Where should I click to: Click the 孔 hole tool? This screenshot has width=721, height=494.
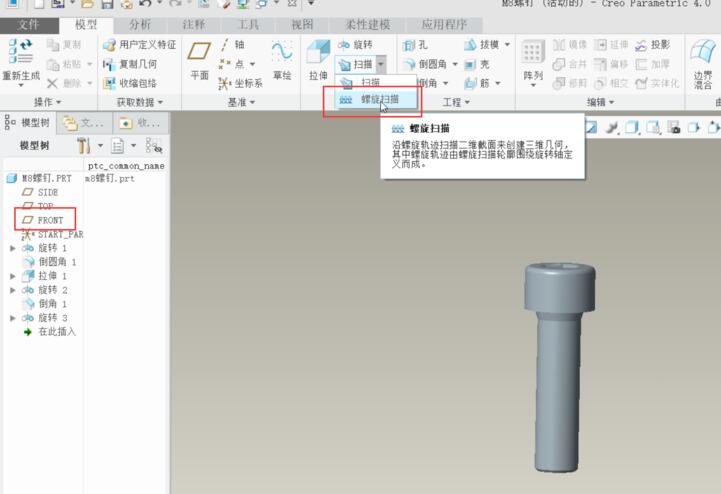pyautogui.click(x=415, y=45)
